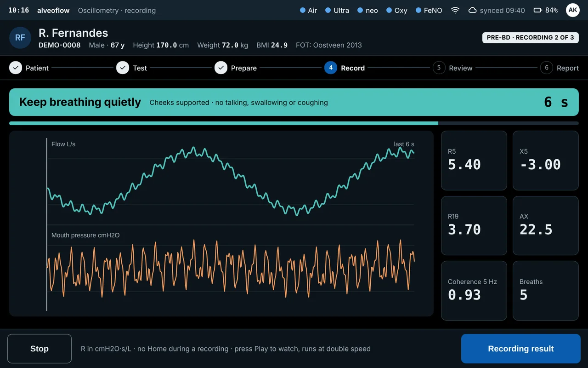Image resolution: width=588 pixels, height=368 pixels.
Task: Click the recording progress bar
Action: [294, 123]
